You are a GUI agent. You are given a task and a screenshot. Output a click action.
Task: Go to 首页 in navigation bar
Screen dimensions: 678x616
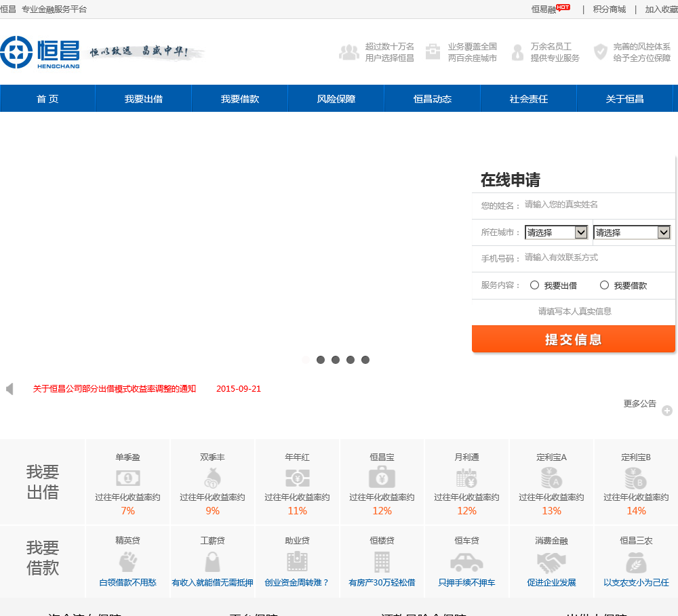click(47, 98)
